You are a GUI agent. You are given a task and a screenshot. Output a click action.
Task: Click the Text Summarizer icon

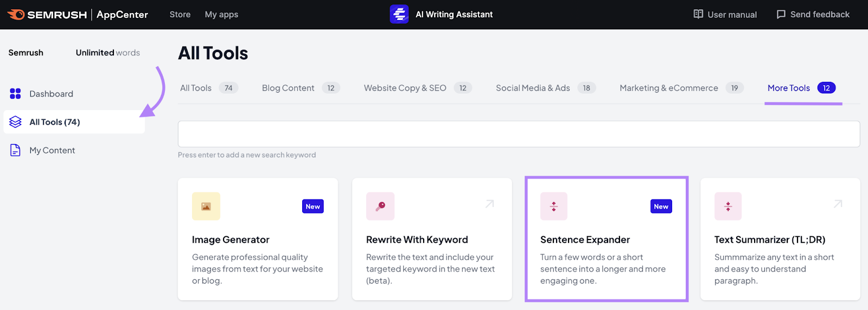pos(728,206)
